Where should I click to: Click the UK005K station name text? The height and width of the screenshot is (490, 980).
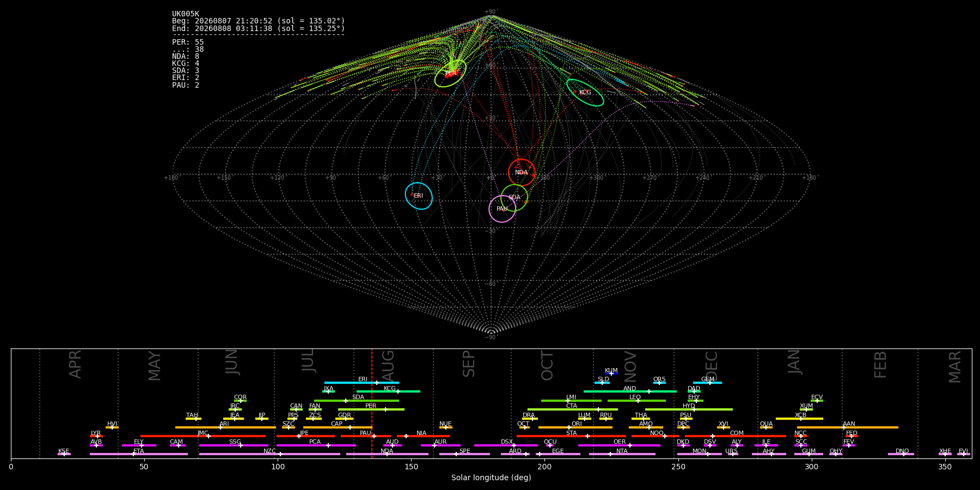(x=186, y=14)
